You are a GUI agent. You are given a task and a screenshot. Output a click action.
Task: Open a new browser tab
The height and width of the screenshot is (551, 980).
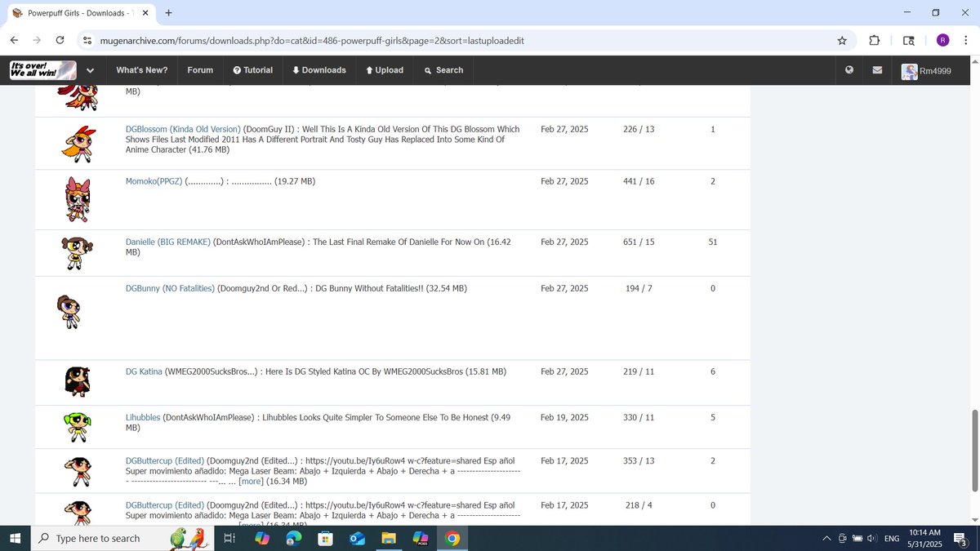pos(168,13)
